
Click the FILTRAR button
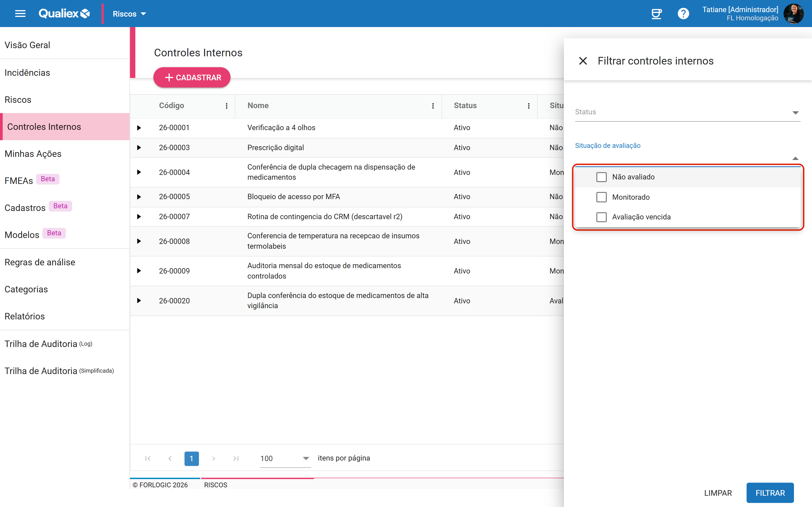click(770, 493)
